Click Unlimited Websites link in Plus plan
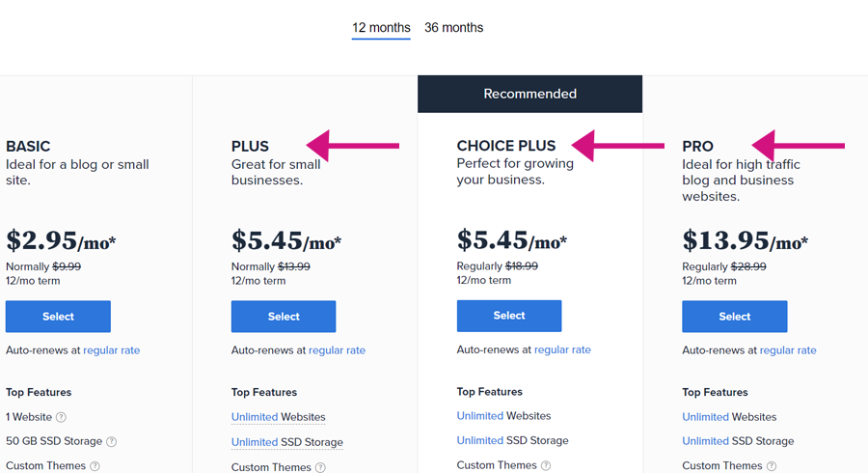This screenshot has height=473, width=868. click(x=279, y=417)
